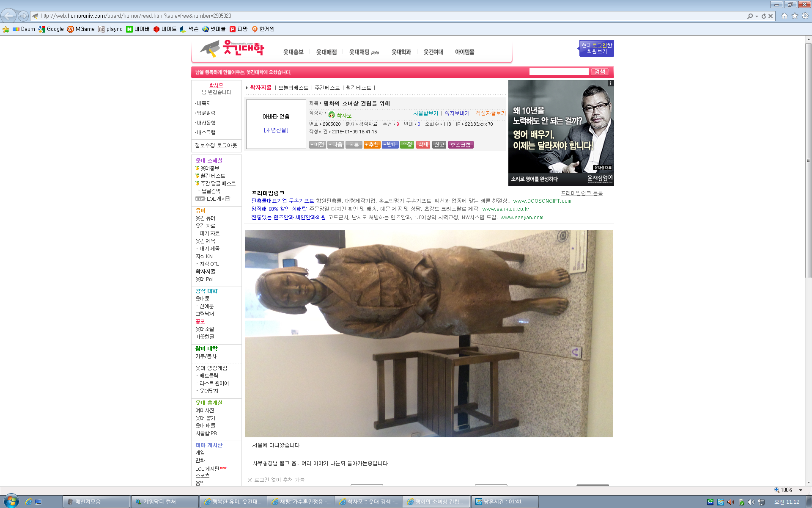The height and width of the screenshot is (508, 812).
Task: Click the red speaker tray icon
Action: 730,502
